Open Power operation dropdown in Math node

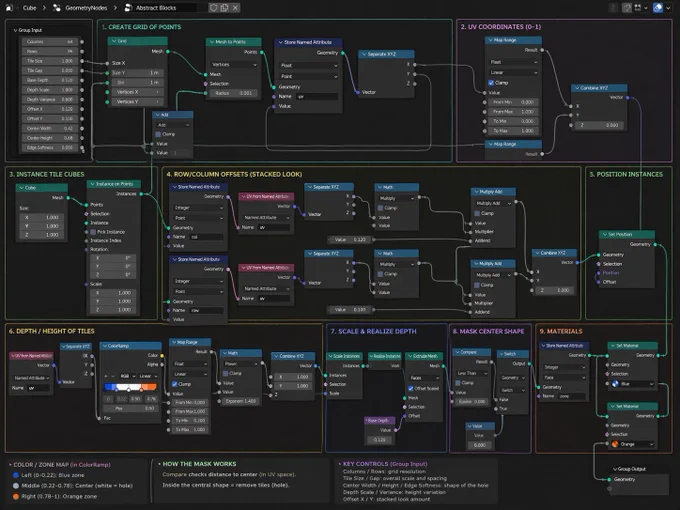point(241,363)
